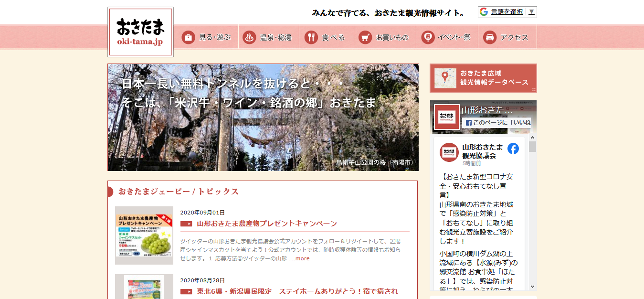Click the red arrow icon beside 東北6県・新潟県民限定
The width and height of the screenshot is (644, 299).
(186, 291)
